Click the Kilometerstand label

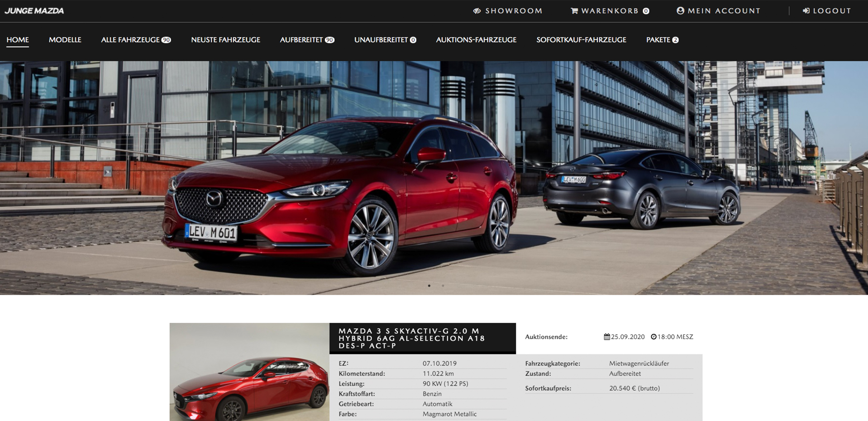click(x=362, y=373)
